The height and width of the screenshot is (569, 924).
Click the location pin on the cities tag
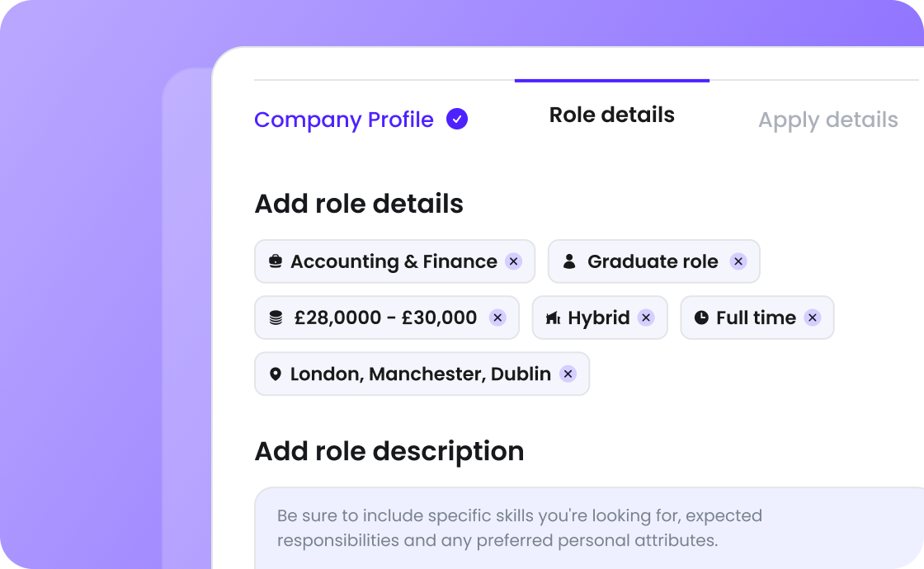[275, 374]
